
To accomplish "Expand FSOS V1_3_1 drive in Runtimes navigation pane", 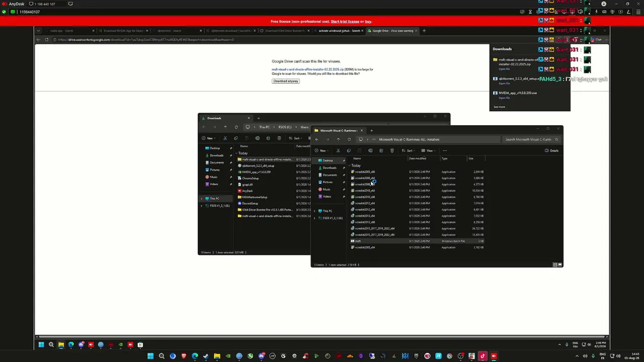I will (x=315, y=218).
